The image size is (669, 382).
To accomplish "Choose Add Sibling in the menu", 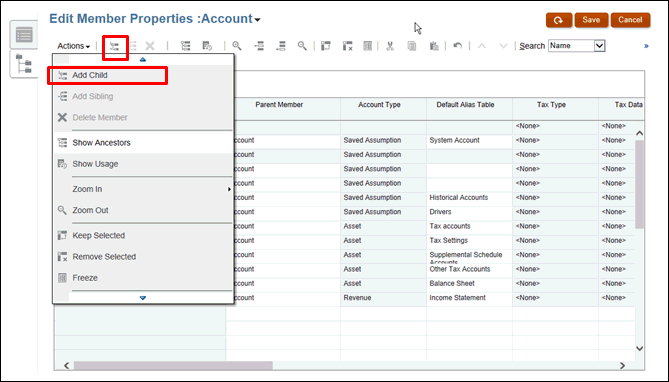I will point(144,96).
